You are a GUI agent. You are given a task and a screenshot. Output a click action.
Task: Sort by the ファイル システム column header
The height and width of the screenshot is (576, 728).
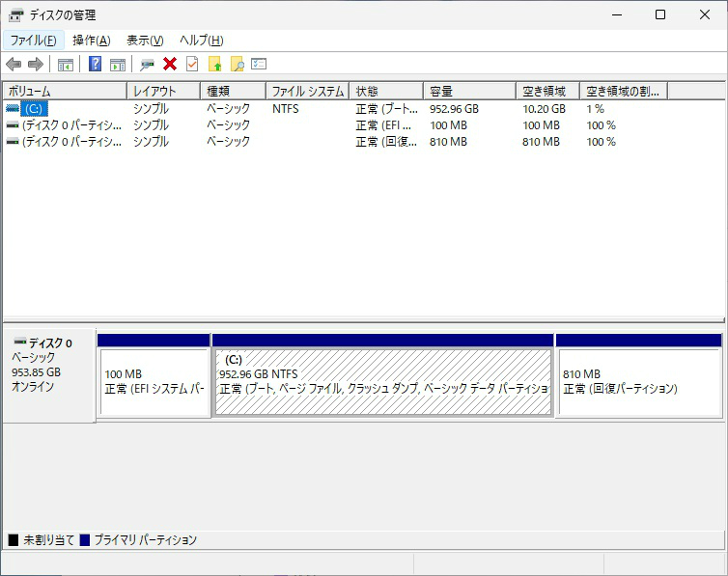pyautogui.click(x=307, y=91)
